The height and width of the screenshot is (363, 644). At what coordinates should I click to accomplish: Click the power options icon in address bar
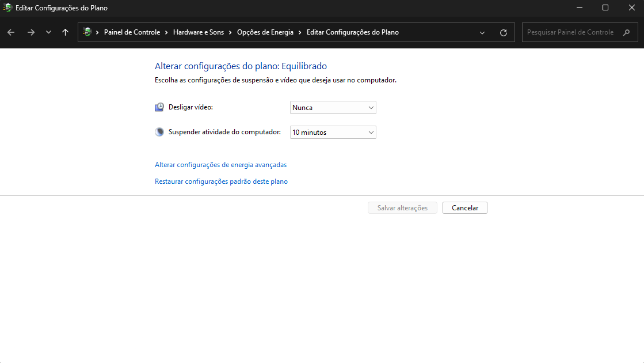[x=87, y=32]
